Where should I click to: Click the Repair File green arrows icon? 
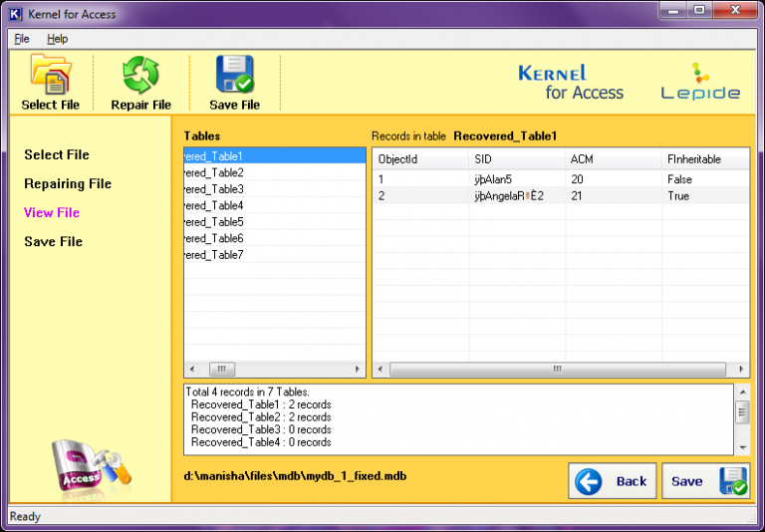coord(141,75)
